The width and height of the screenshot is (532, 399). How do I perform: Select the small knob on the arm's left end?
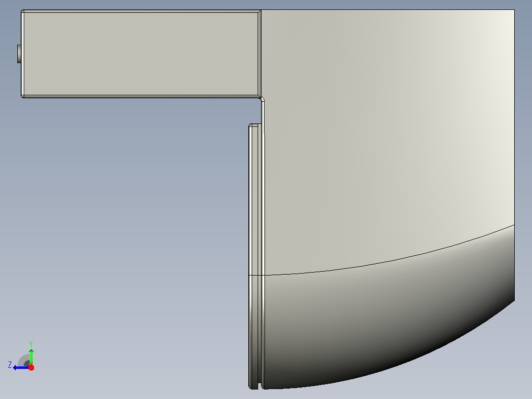(x=19, y=54)
